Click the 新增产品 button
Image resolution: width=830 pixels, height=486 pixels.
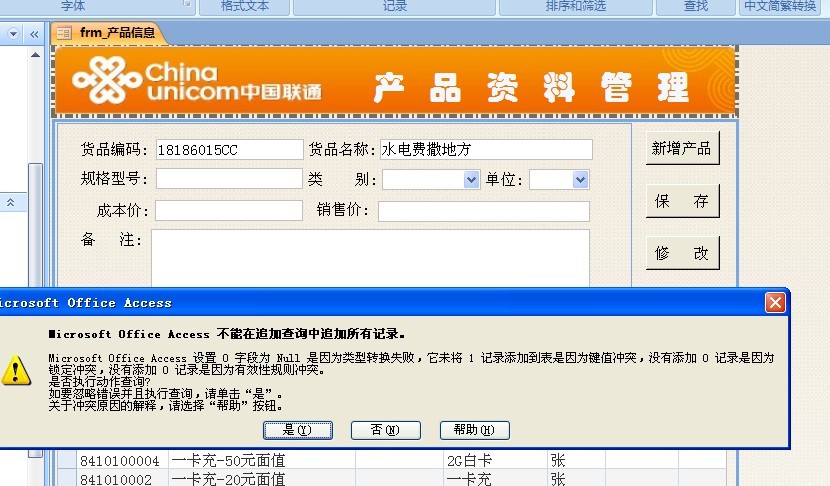(x=681, y=148)
